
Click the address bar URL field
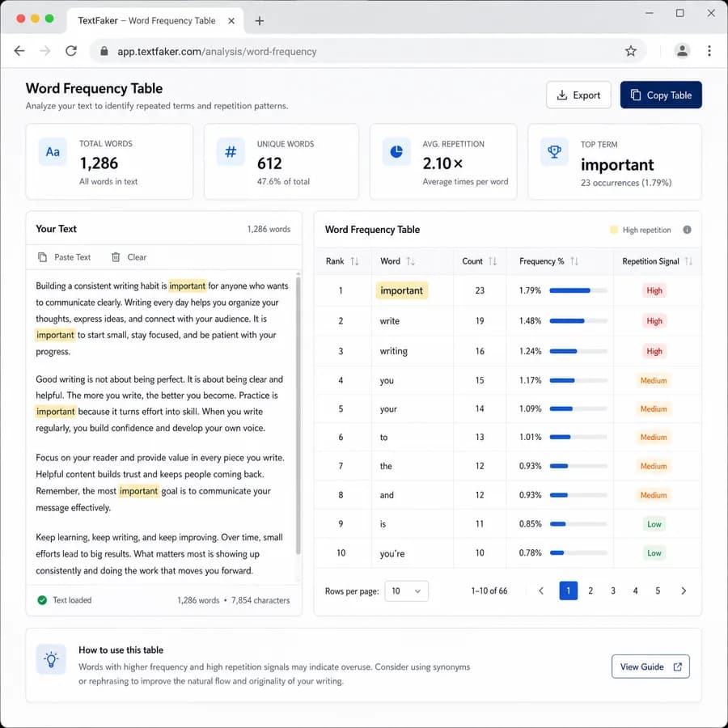click(366, 51)
